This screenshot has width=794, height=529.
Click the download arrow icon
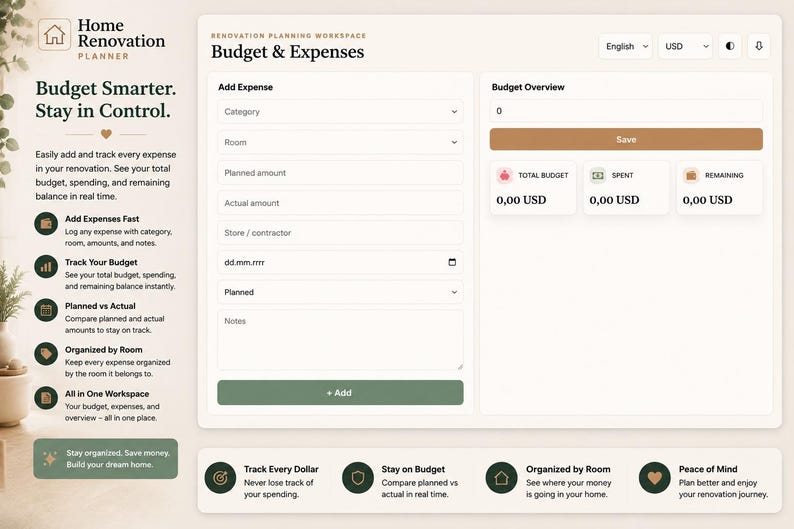coord(759,46)
